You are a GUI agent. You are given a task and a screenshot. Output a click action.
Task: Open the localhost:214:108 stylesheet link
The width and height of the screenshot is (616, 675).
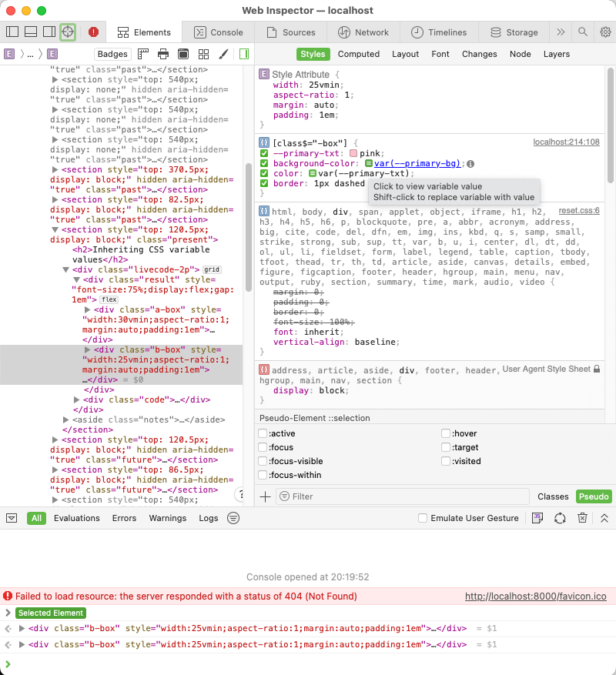pos(566,142)
